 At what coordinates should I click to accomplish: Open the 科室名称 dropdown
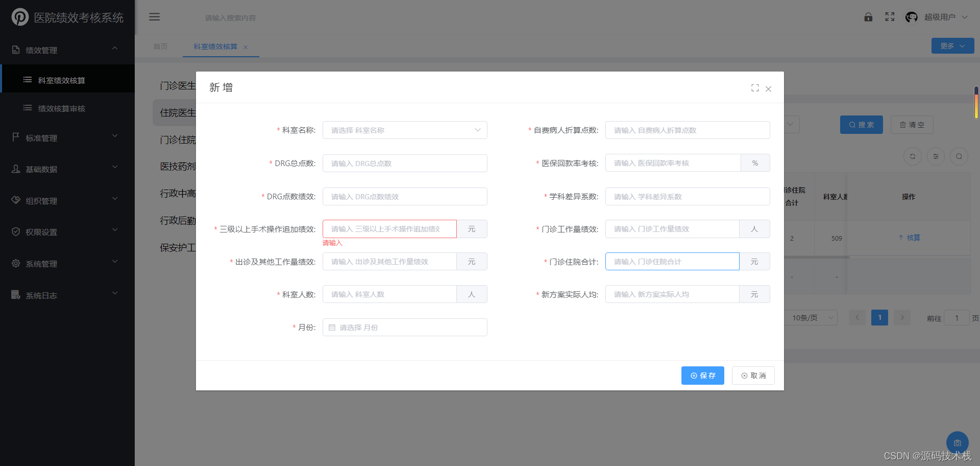[405, 130]
